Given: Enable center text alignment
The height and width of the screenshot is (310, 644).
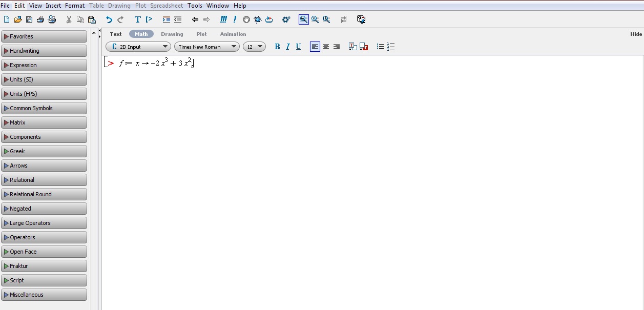Looking at the screenshot, I should [325, 47].
